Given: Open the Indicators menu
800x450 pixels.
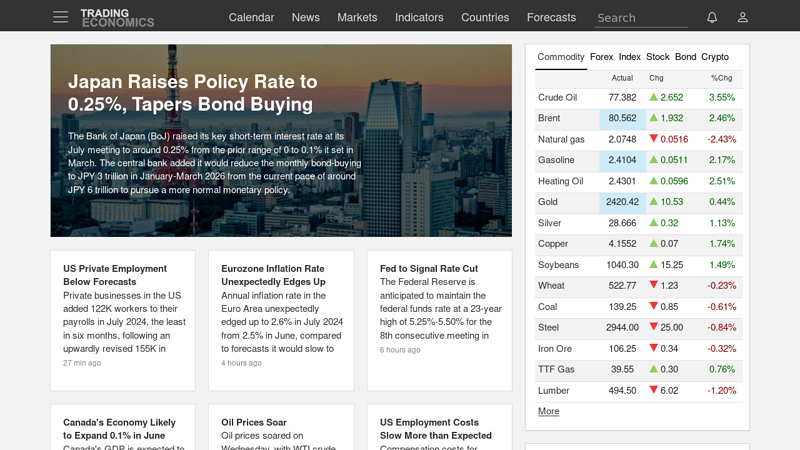Looking at the screenshot, I should [419, 17].
